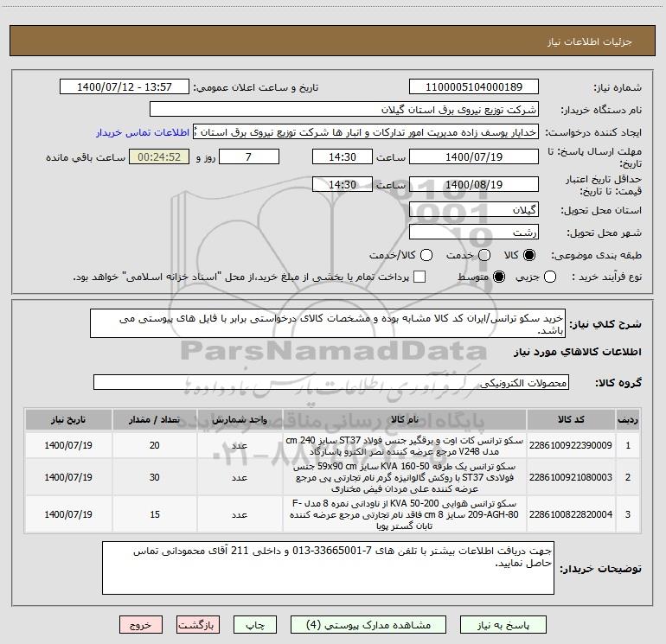Toggle the اسناد خزانه اسلامی payment checkbox
The image size is (666, 644).
[x=419, y=277]
